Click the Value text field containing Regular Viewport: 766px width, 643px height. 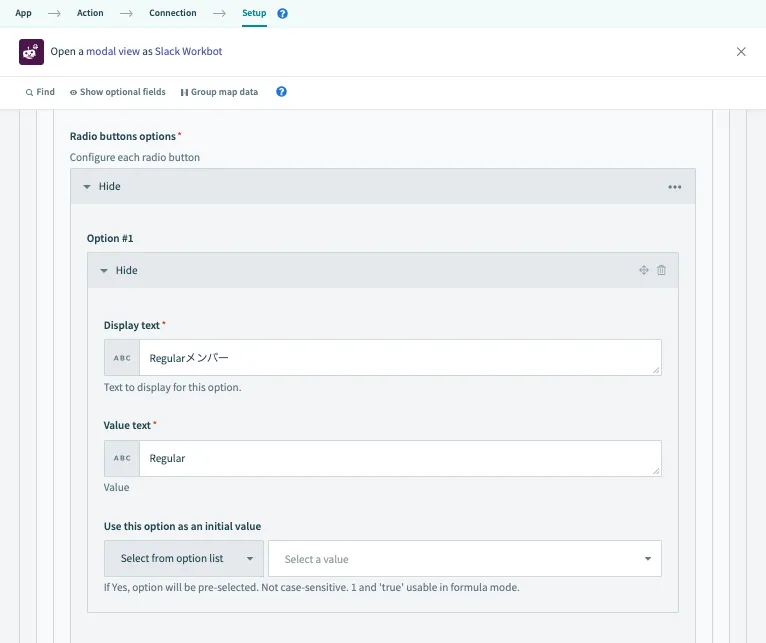tap(400, 458)
